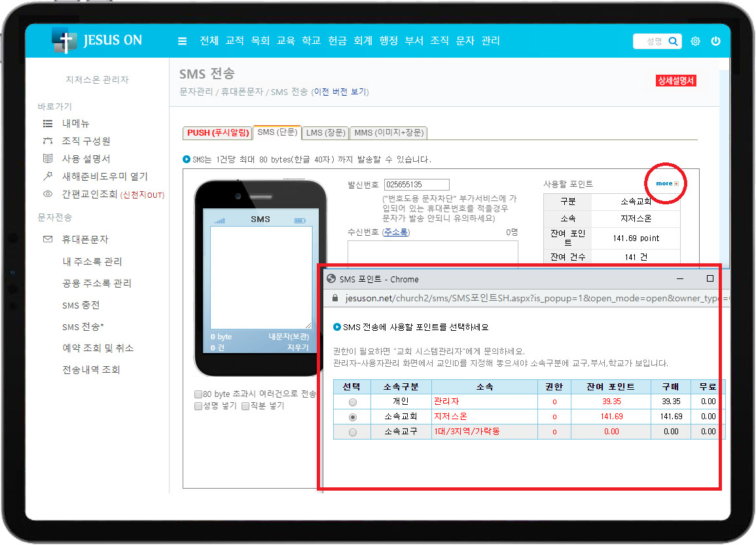Switch to the LMS (장문) tab
756x545 pixels.
325,133
